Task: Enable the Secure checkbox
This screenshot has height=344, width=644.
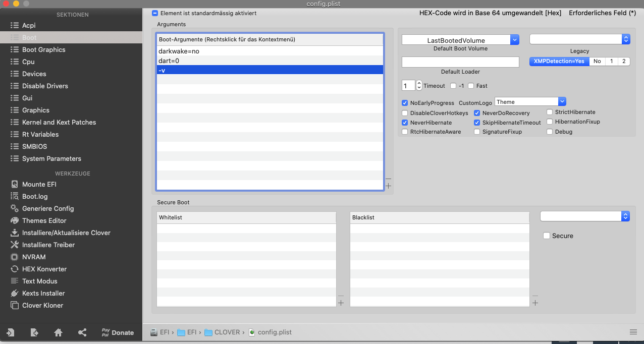Action: point(546,236)
